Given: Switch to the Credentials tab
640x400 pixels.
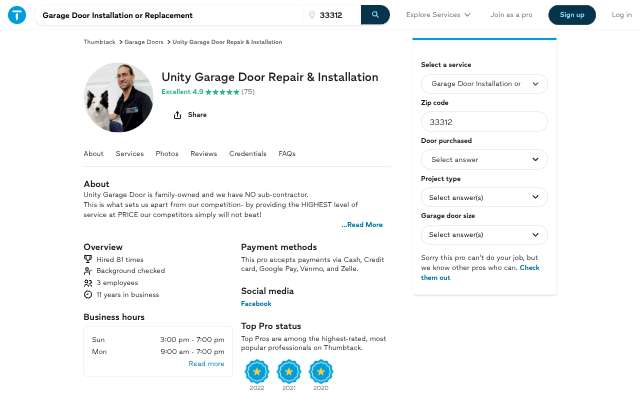Looking at the screenshot, I should click(x=248, y=153).
